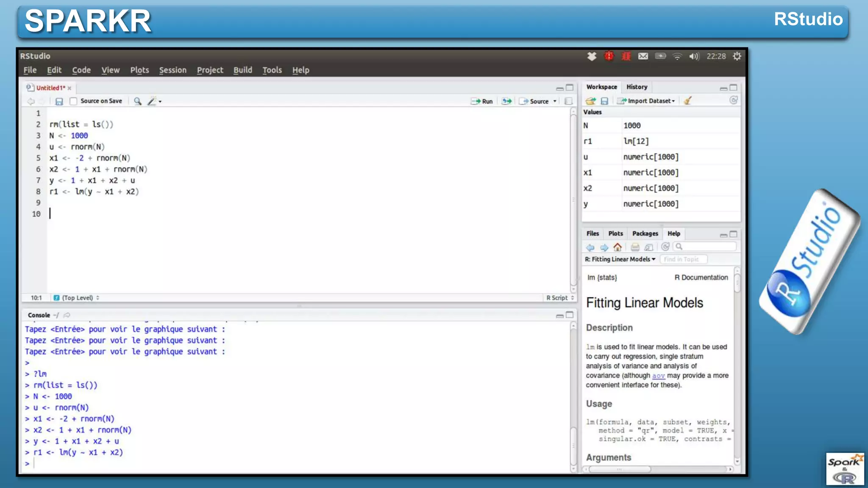Select the Untitled1 script tab
Viewport: 868px width, 488px height.
coord(50,88)
